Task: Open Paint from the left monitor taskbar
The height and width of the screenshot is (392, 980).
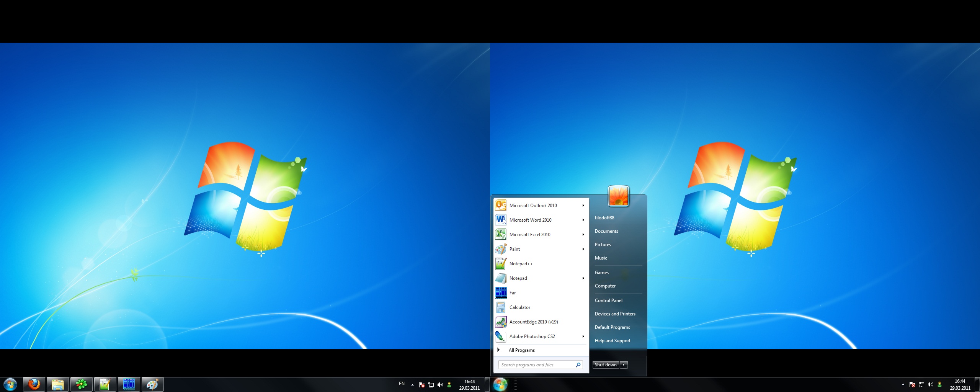Action: (x=153, y=384)
